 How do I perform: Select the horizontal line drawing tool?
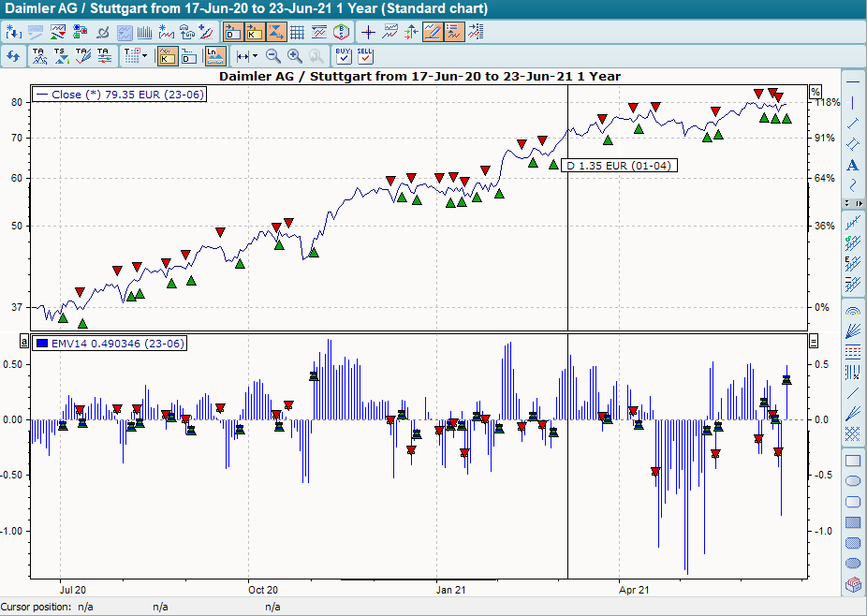pyautogui.click(x=853, y=82)
